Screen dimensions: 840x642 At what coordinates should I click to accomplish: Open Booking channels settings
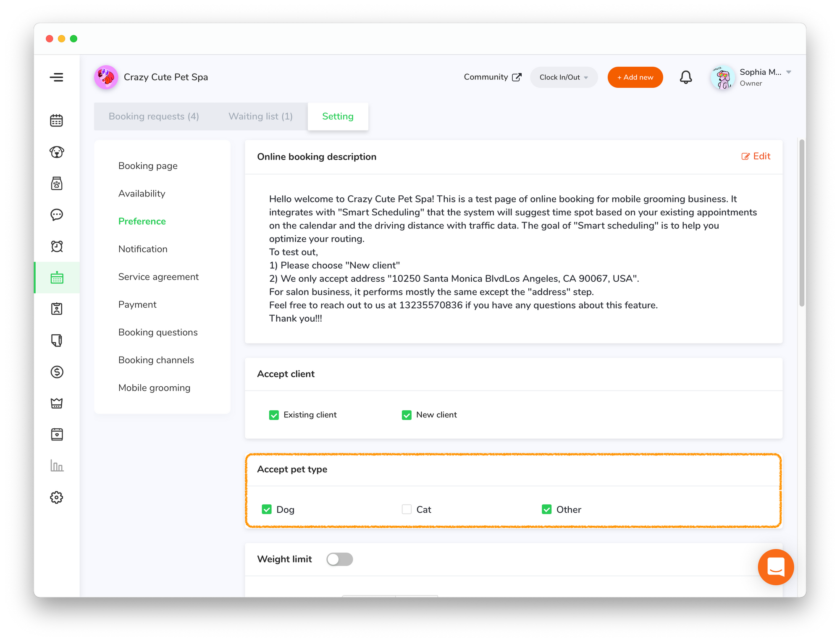(156, 360)
